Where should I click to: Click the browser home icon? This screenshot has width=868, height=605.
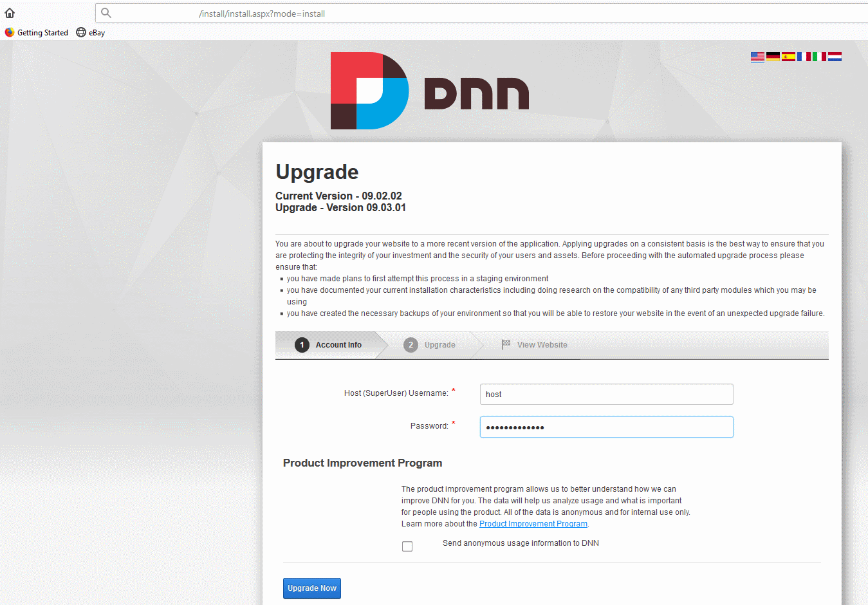[10, 13]
